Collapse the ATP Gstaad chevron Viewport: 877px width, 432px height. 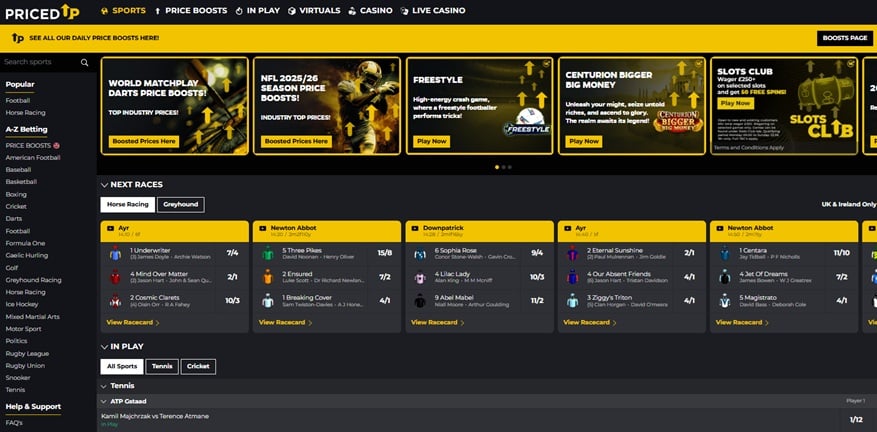click(x=103, y=402)
